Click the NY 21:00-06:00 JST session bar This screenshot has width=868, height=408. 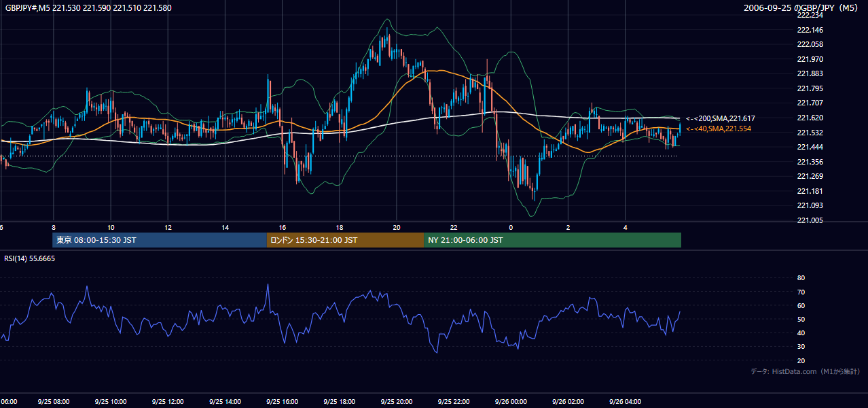pos(552,240)
